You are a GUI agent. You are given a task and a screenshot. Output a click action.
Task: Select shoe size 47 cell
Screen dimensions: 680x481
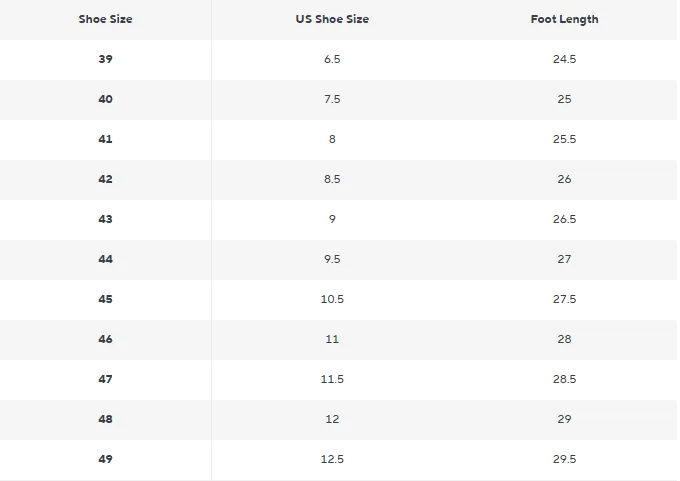106,379
